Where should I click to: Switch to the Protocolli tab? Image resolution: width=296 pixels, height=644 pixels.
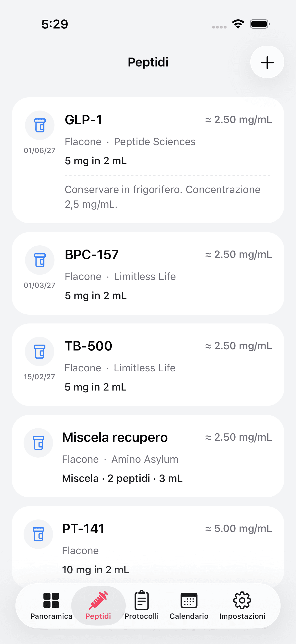point(142,605)
